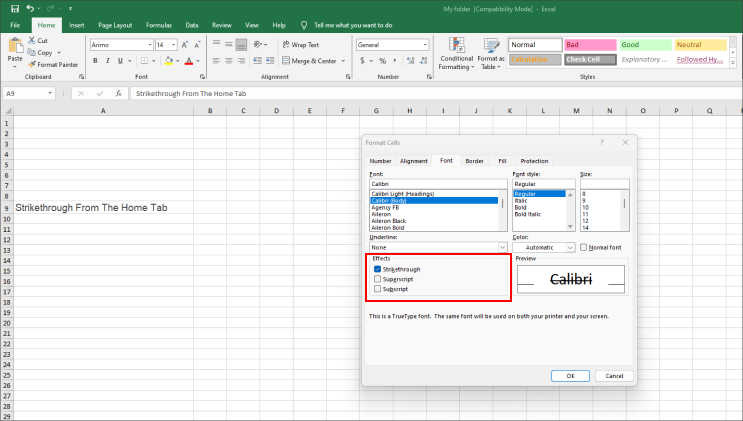Viewport: 743px width, 421px height.
Task: Click the Name Box showing A9
Action: click(28, 93)
